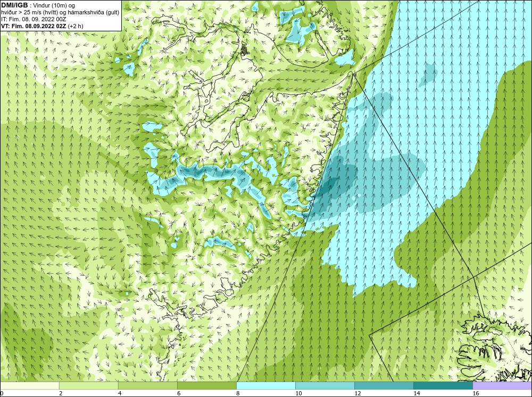Image resolution: width=532 pixels, height=397 pixels.
Task: Click the 12-14 m/s teal legend swatch
Action: (x=384, y=386)
